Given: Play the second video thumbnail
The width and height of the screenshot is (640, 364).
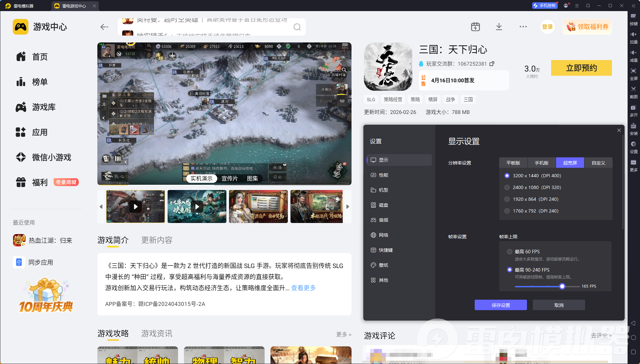Looking at the screenshot, I should pos(197,207).
